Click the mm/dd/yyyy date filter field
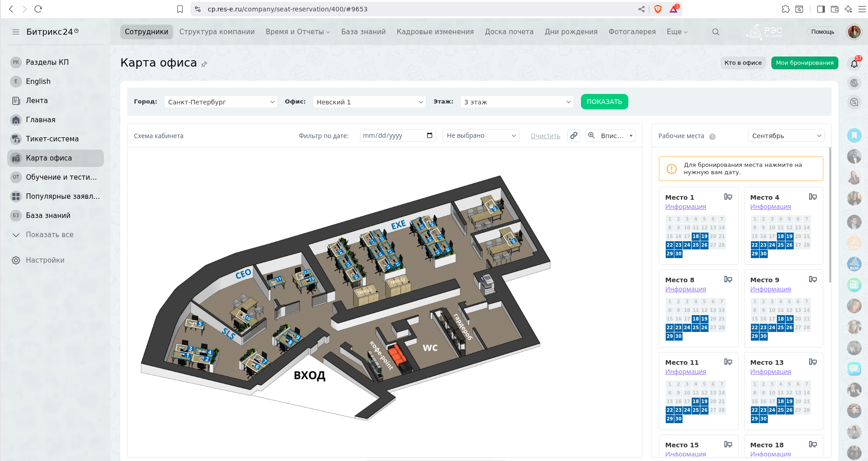868x461 pixels. (x=392, y=135)
